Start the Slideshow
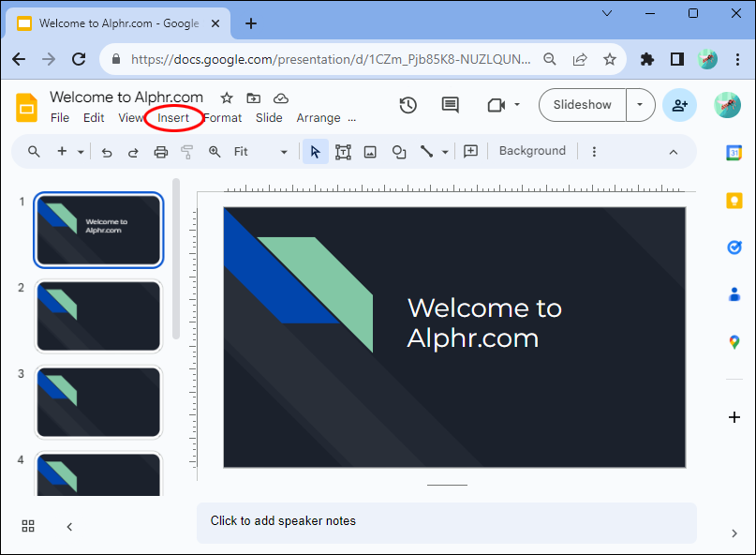This screenshot has height=555, width=756. click(x=582, y=105)
